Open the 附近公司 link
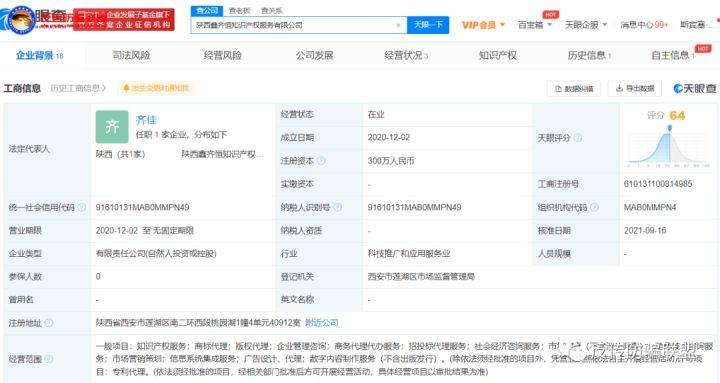This screenshot has height=383, width=720. [322, 323]
